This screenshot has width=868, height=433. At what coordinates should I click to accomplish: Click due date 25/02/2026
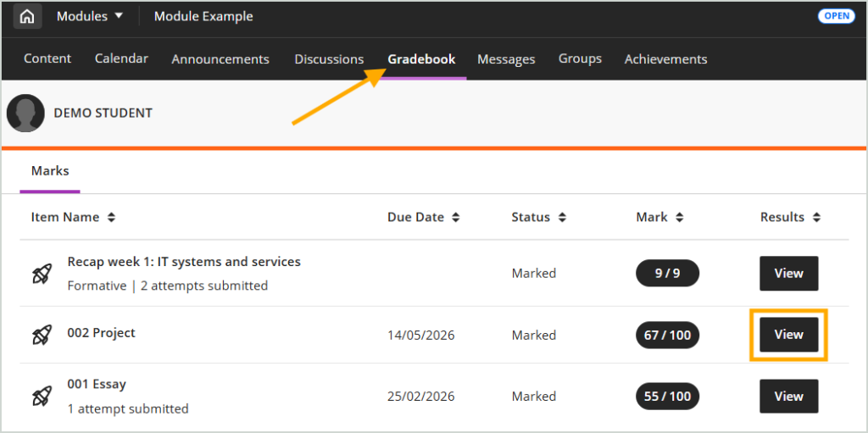[x=420, y=397]
